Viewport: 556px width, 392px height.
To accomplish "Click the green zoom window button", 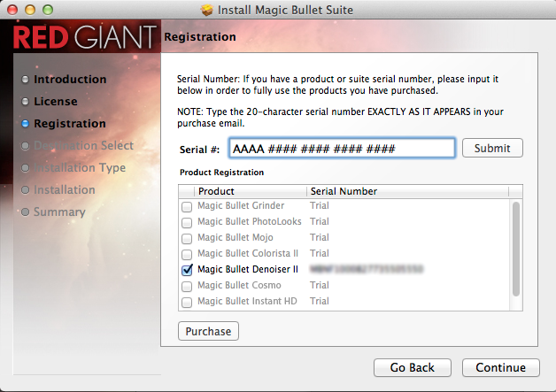I will 48,10.
